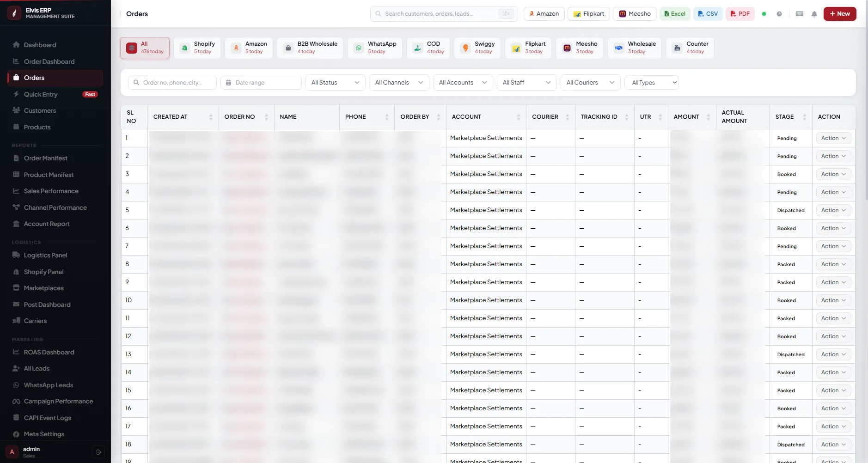Open the Logistics Panel
This screenshot has width=868, height=463.
click(x=55, y=255)
